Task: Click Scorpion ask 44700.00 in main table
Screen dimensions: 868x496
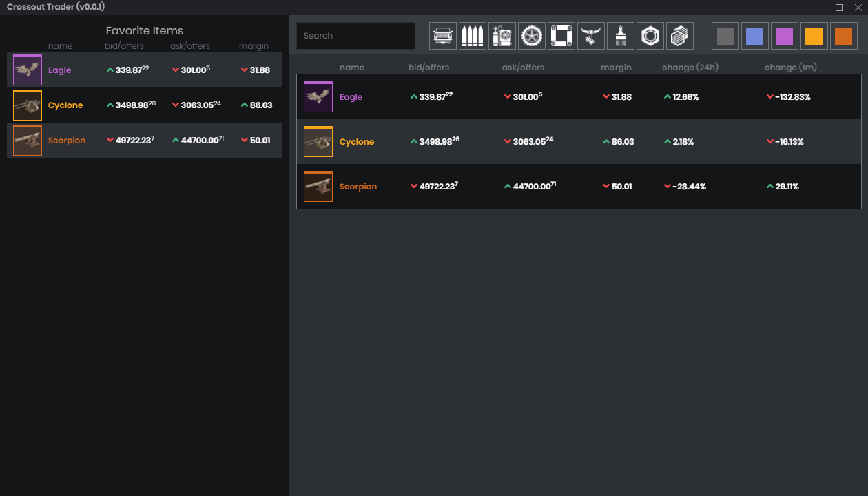Action: pos(530,186)
